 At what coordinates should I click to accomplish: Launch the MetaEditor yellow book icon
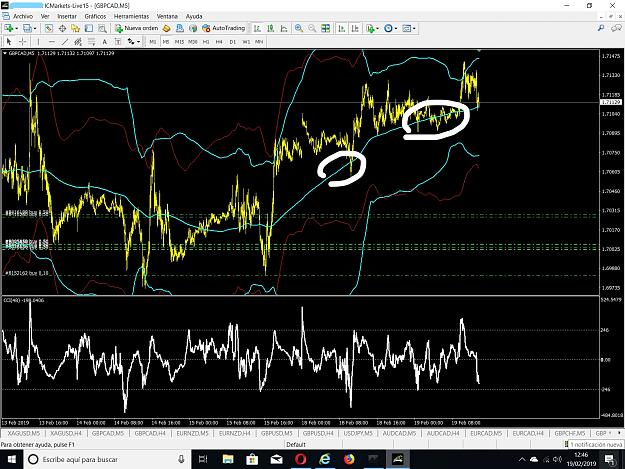point(167,28)
